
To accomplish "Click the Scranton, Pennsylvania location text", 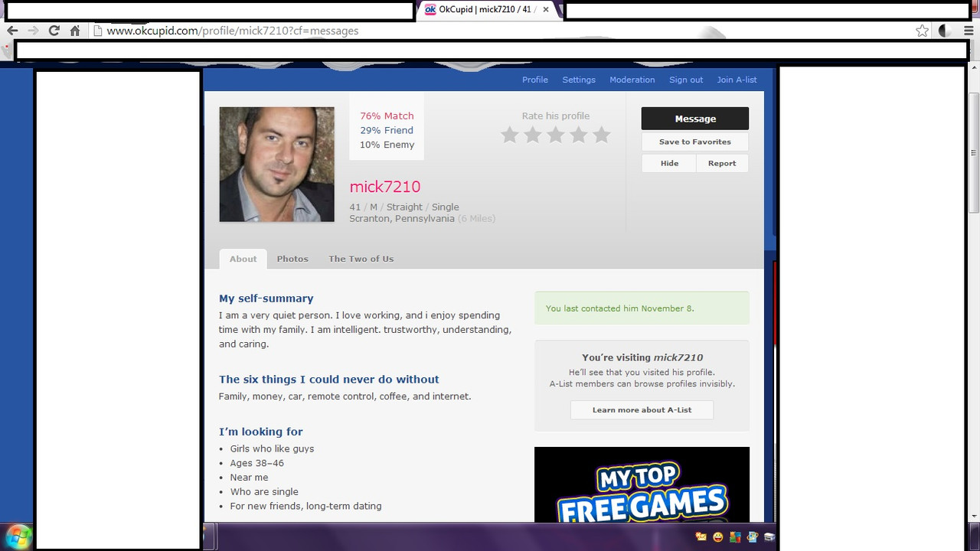I will 402,218.
